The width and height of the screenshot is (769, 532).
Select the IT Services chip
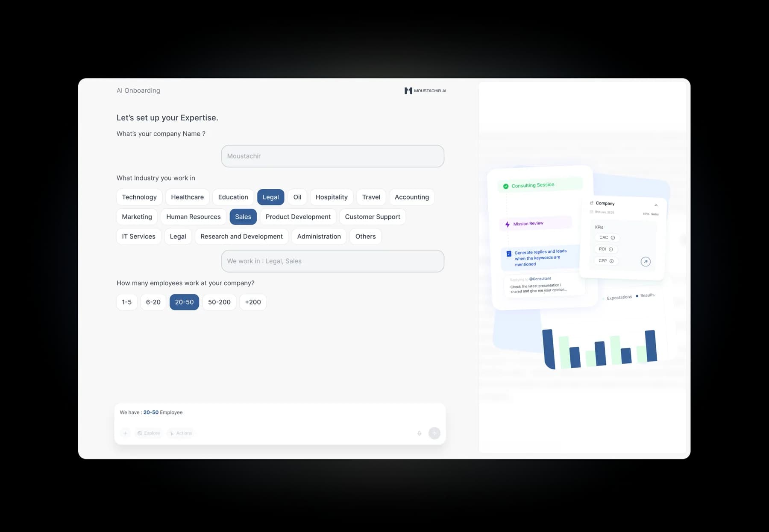click(x=139, y=236)
